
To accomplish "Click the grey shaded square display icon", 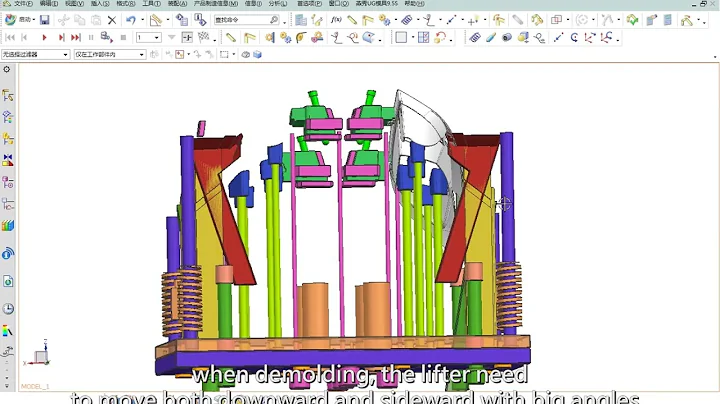I will coord(401,38).
